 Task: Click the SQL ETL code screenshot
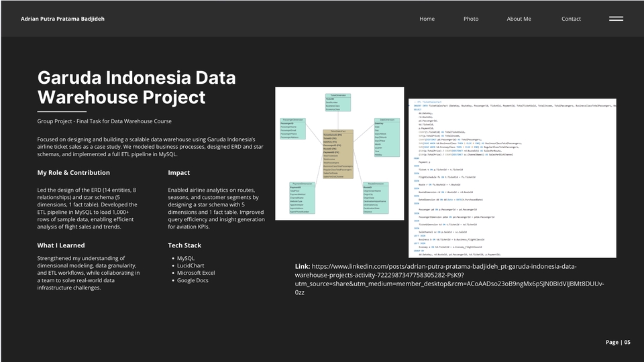click(512, 178)
